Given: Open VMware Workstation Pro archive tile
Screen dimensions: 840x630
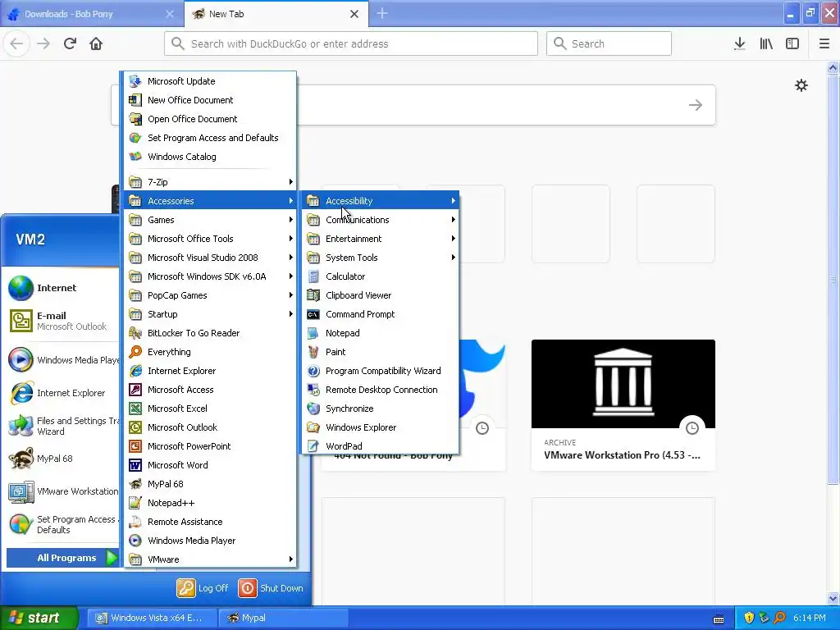Looking at the screenshot, I should click(623, 405).
